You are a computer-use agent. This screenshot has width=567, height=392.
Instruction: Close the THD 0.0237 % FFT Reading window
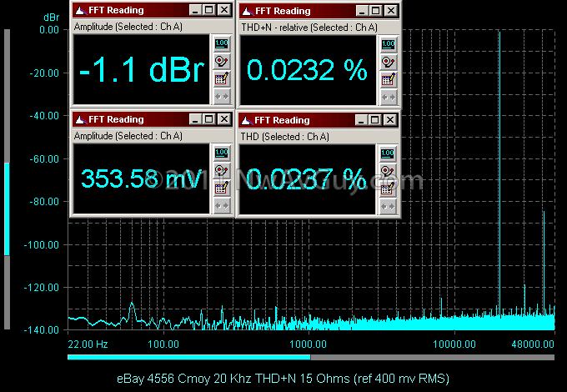click(x=390, y=120)
